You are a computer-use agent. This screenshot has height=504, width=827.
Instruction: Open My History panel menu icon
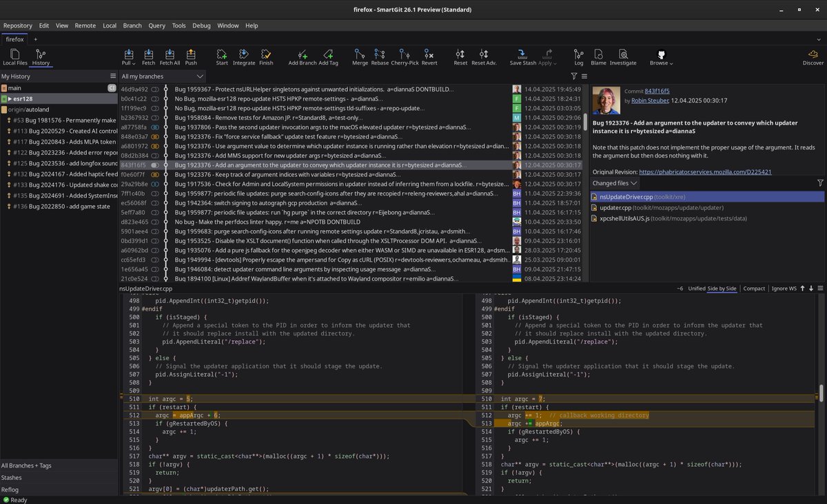click(113, 76)
